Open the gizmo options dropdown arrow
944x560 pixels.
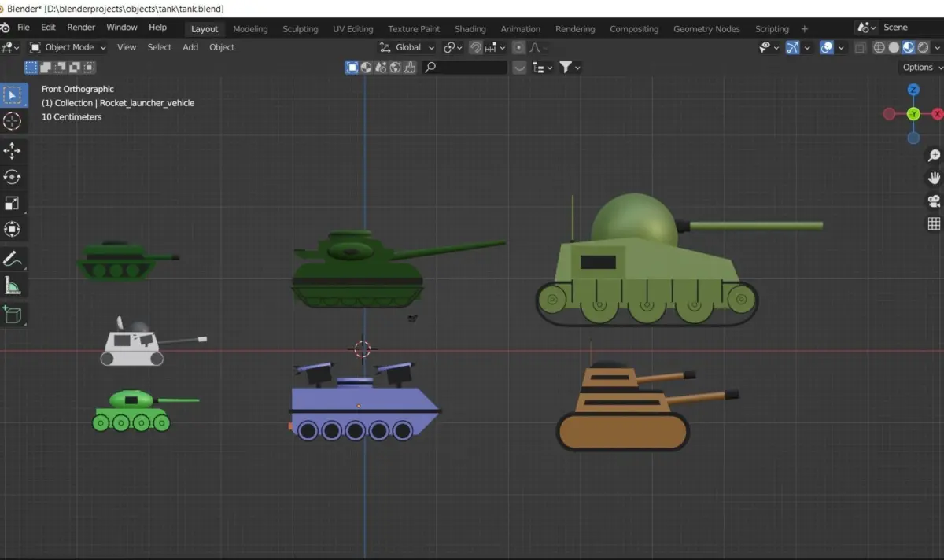click(807, 47)
